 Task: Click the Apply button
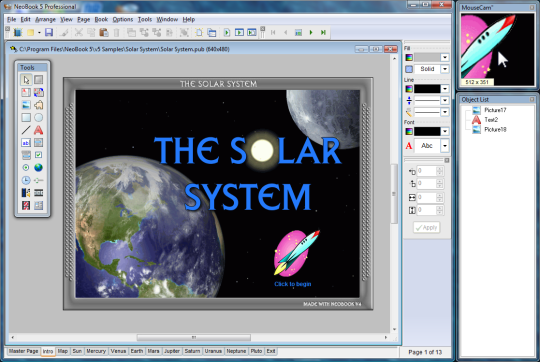pos(426,228)
